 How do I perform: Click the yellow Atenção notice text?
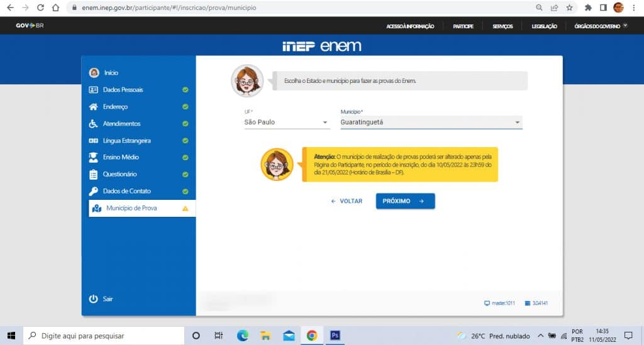402,165
